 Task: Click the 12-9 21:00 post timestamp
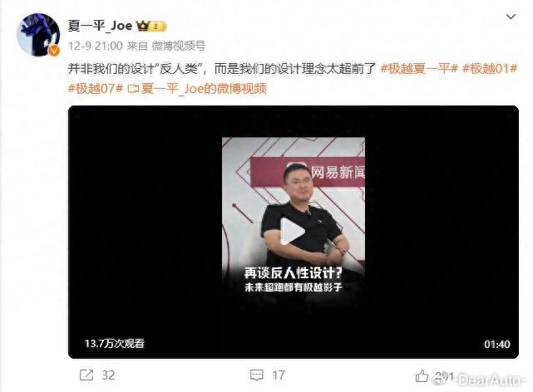pyautogui.click(x=95, y=46)
